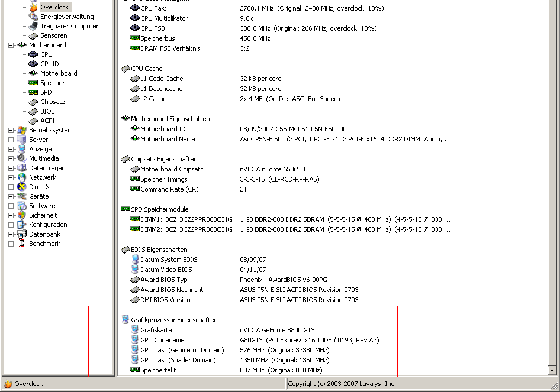Select the Grafikkarte row

pos(223,330)
